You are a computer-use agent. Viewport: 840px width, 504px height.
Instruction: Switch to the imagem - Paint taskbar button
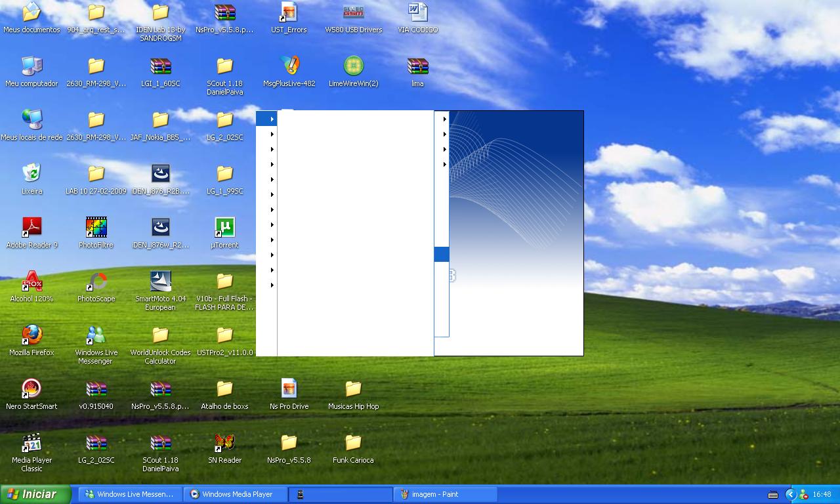pyautogui.click(x=446, y=494)
